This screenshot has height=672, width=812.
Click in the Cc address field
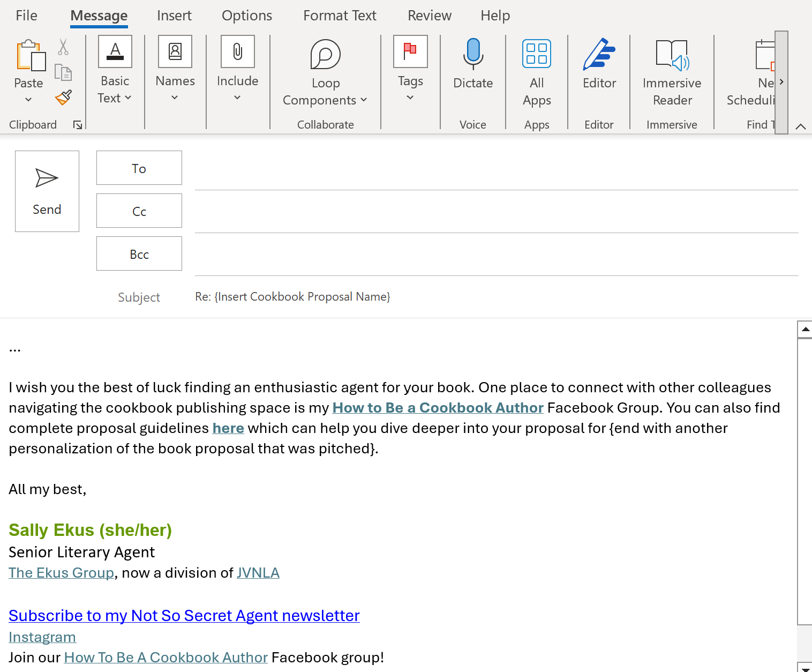pyautogui.click(x=497, y=213)
